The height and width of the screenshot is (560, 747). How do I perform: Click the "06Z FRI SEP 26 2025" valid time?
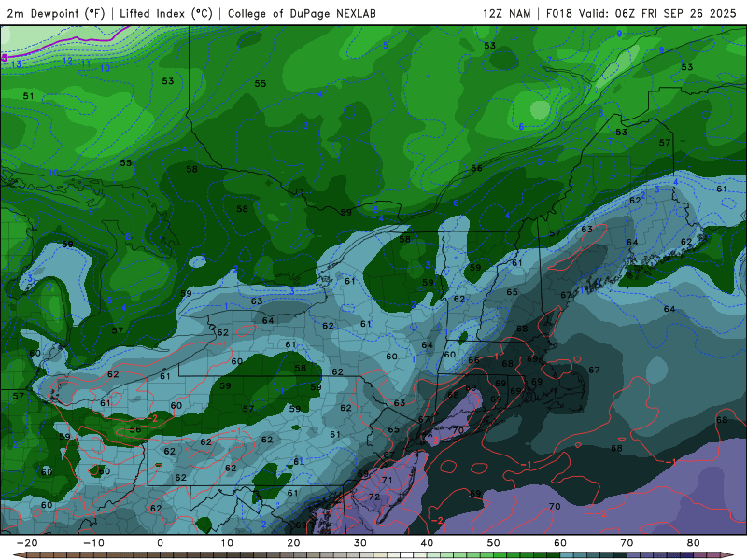click(675, 13)
